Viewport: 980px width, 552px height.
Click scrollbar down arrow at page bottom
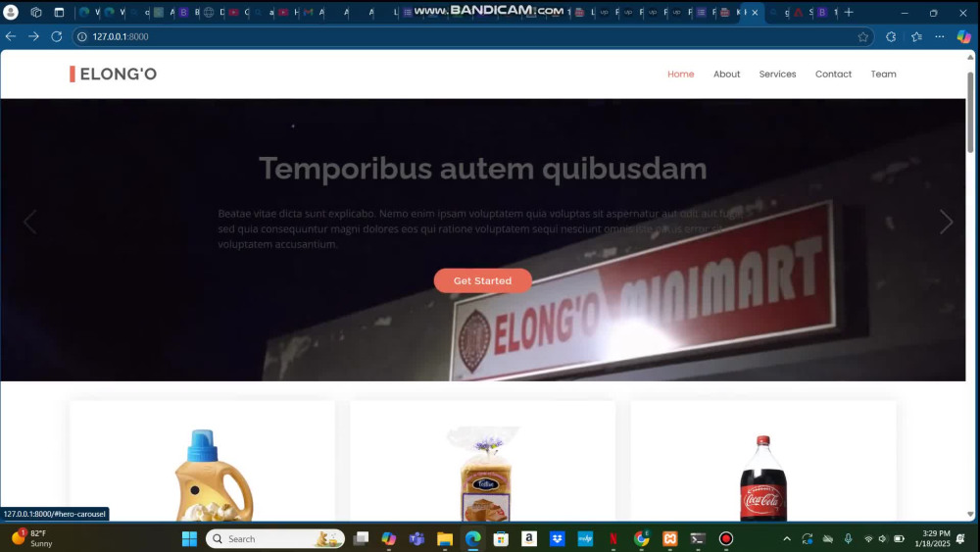point(970,515)
